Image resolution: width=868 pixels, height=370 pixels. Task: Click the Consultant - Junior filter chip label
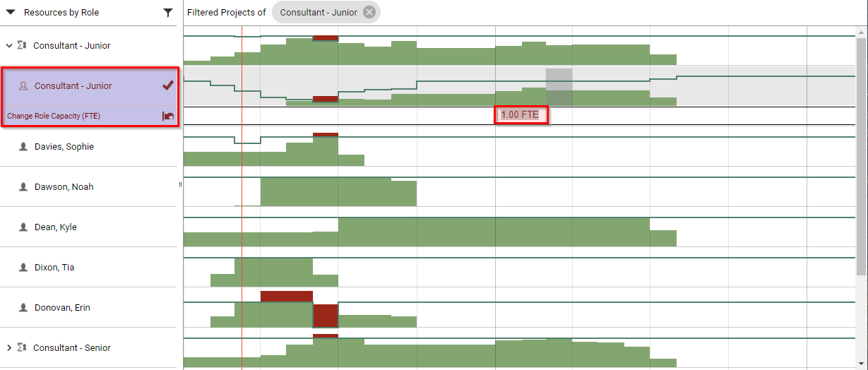click(x=319, y=13)
